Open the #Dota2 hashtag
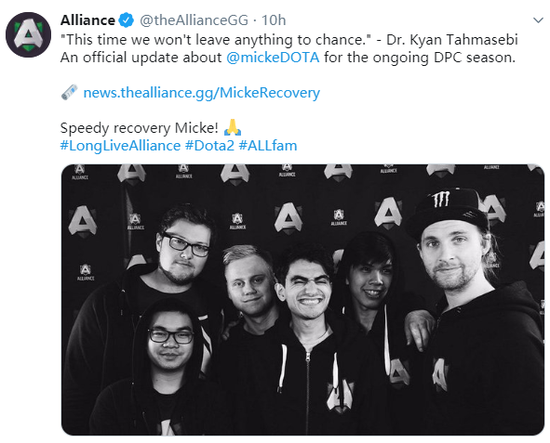Viewport: 550px width, 443px height. 209,145
